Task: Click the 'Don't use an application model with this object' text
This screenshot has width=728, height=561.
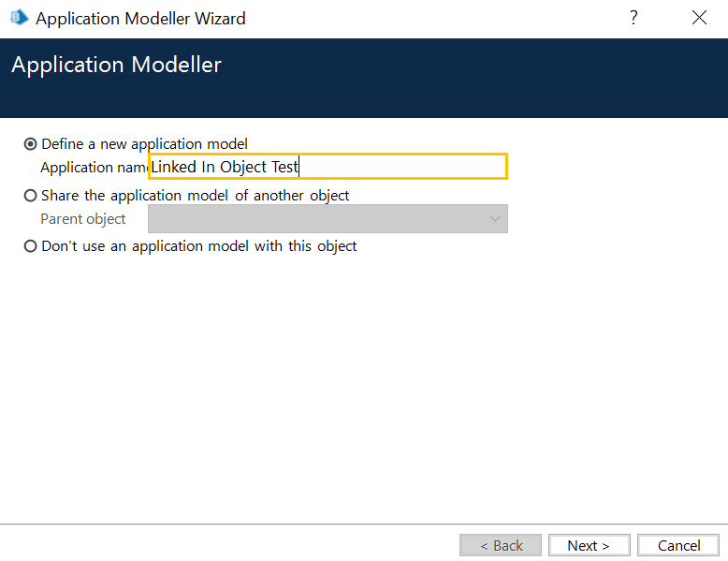Action: [199, 246]
